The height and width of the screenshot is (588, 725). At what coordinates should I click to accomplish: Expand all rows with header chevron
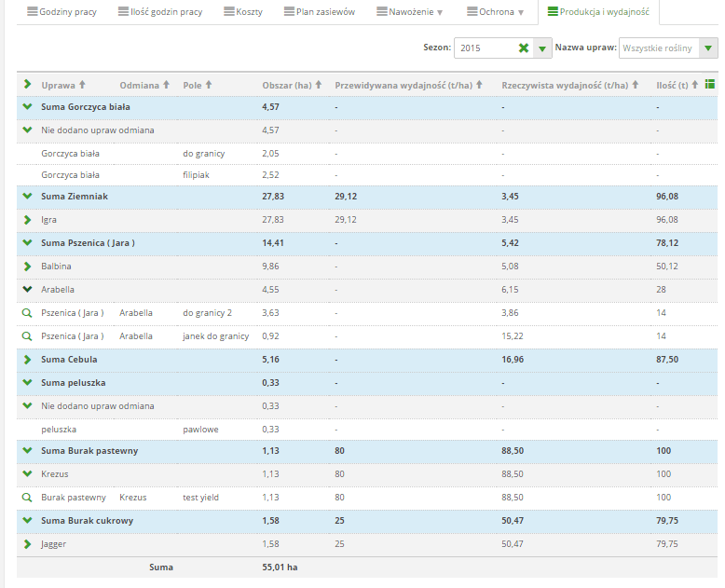(x=27, y=84)
